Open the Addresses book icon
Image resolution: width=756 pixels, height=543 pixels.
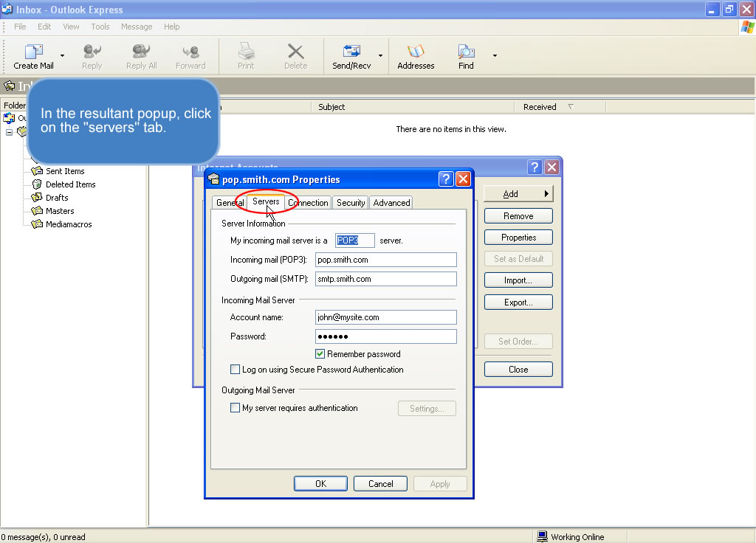coord(416,52)
